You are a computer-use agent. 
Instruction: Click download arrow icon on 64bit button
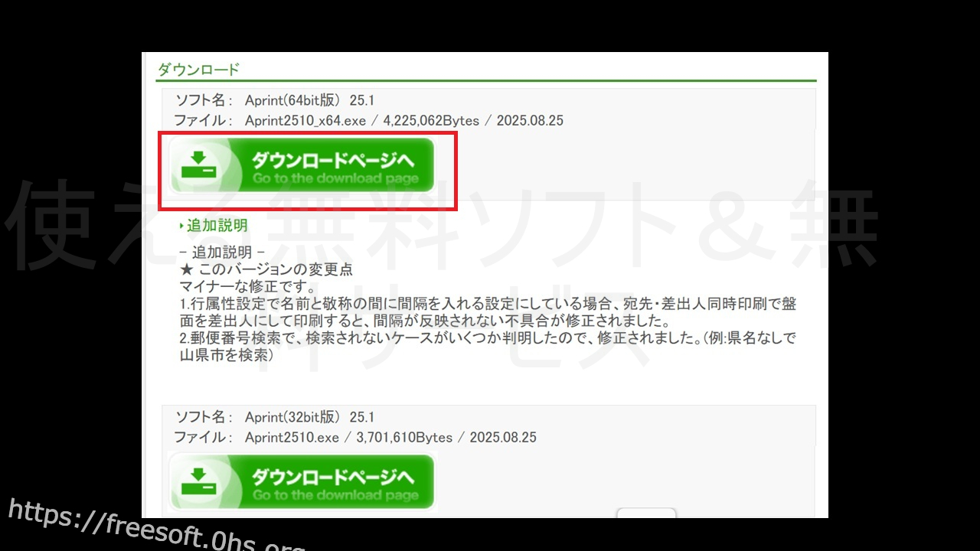coord(199,165)
